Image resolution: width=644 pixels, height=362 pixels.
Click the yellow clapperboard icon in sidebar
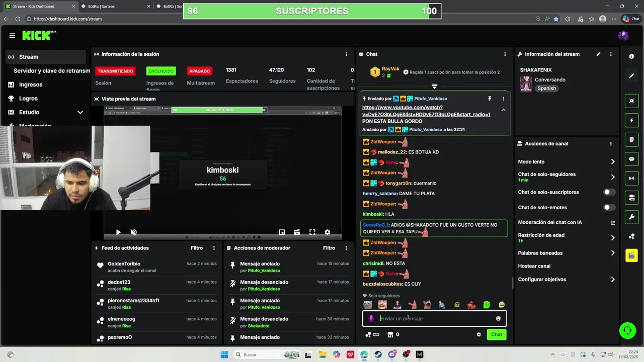click(x=631, y=255)
